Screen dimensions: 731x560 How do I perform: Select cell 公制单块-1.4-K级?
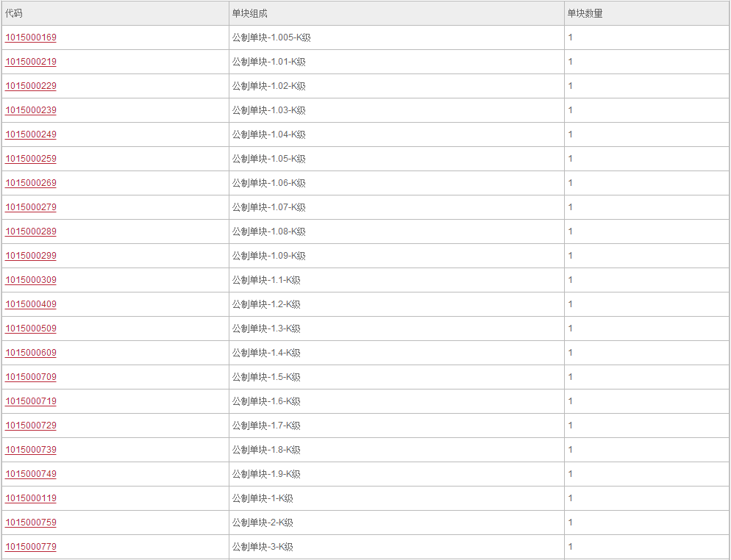(x=396, y=352)
